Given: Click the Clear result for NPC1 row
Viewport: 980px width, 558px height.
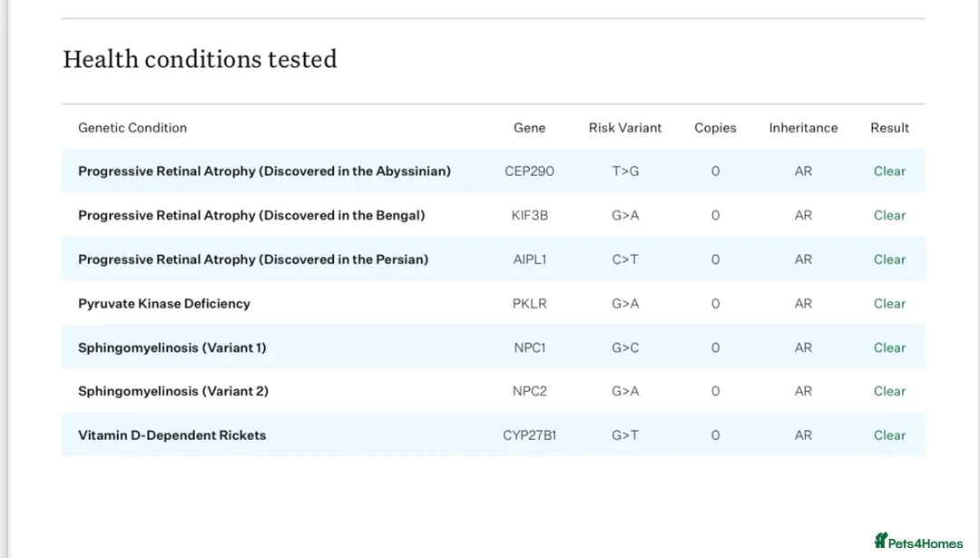Looking at the screenshot, I should 889,348.
